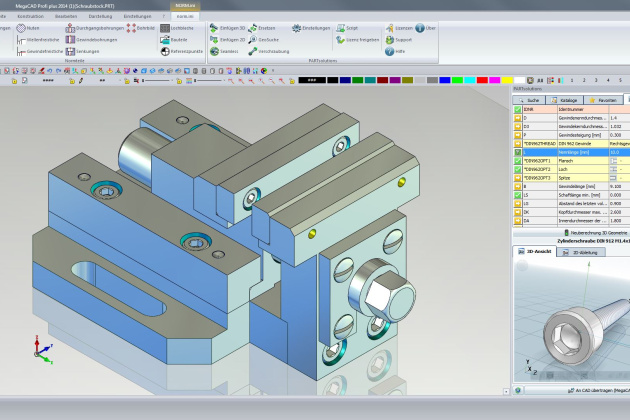This screenshot has width=630, height=420.
Task: Select the Lochbleche tool
Action: (x=165, y=28)
